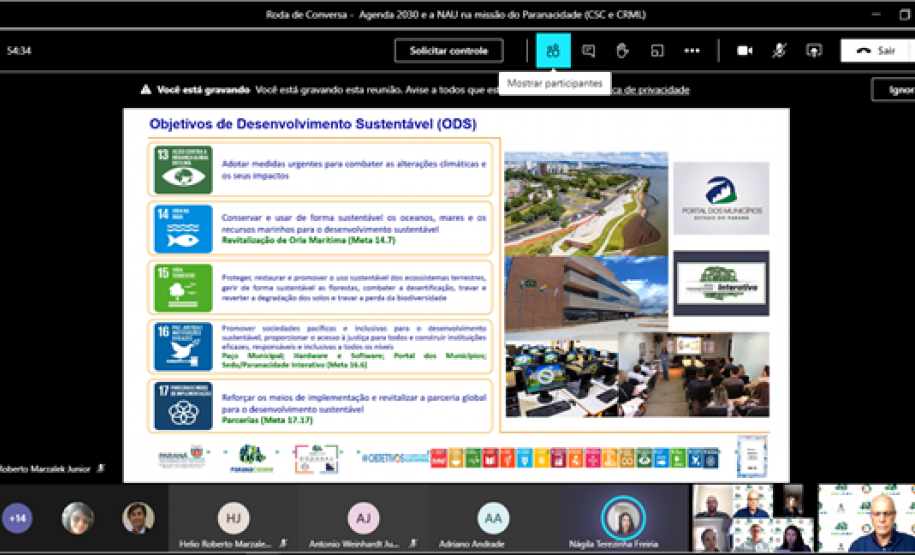Select the Antonio Weinhardt AJ avatar

coord(364,518)
